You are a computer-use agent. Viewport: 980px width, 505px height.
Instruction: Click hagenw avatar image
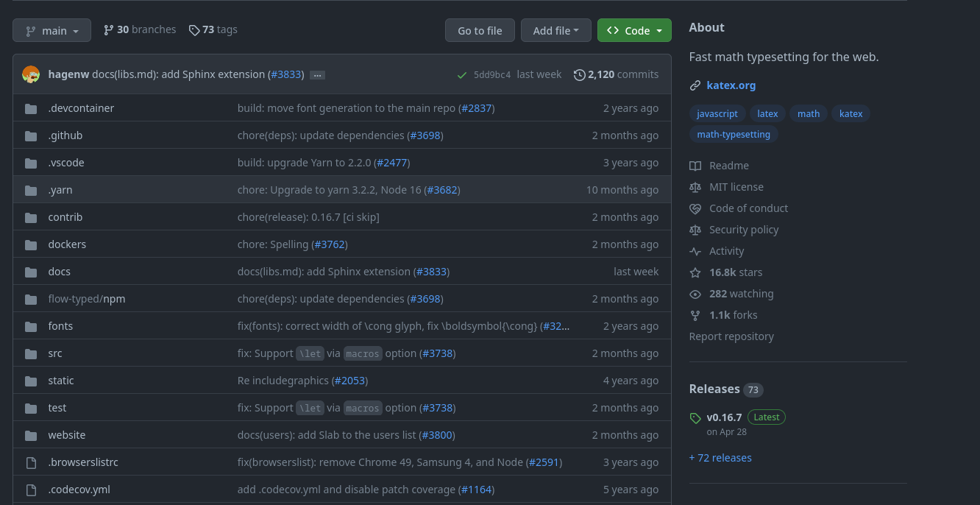(x=31, y=74)
